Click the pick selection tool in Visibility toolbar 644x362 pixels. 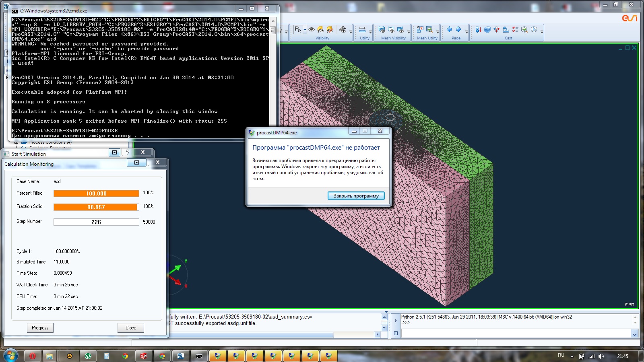point(297,29)
